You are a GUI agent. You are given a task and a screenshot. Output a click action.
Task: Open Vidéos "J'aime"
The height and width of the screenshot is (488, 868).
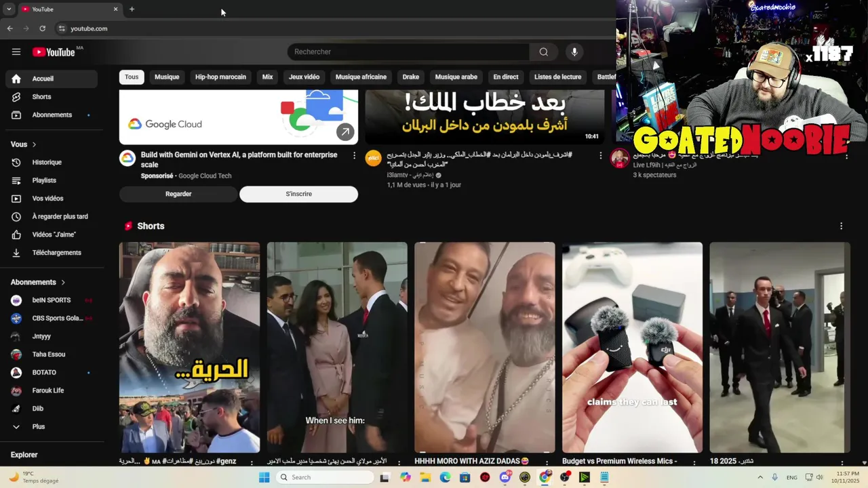tap(52, 235)
